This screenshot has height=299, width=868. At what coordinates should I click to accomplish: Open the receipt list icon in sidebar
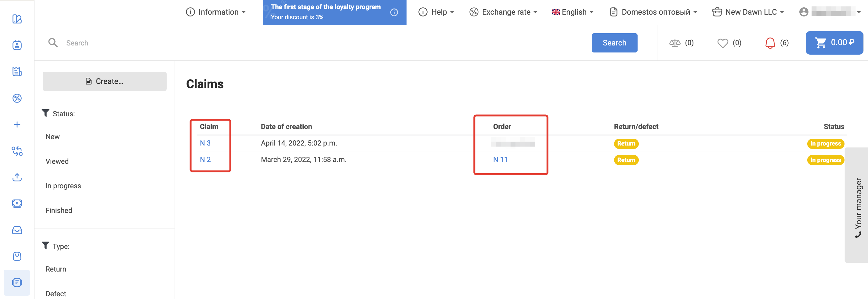tap(17, 72)
